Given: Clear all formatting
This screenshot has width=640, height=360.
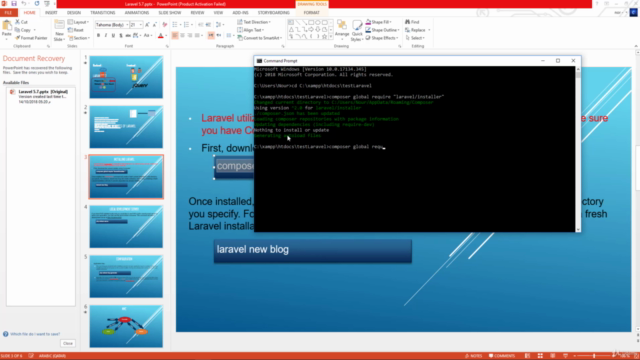Looking at the screenshot, I should point(164,25).
